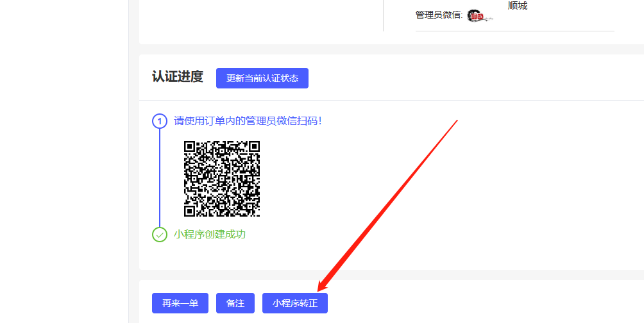
Task: Open the 备注 button
Action: click(x=235, y=303)
